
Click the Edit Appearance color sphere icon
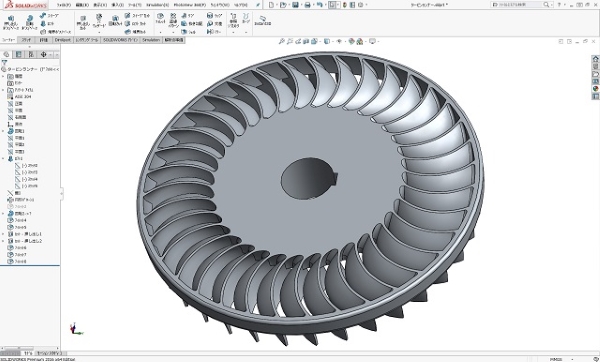coord(352,41)
